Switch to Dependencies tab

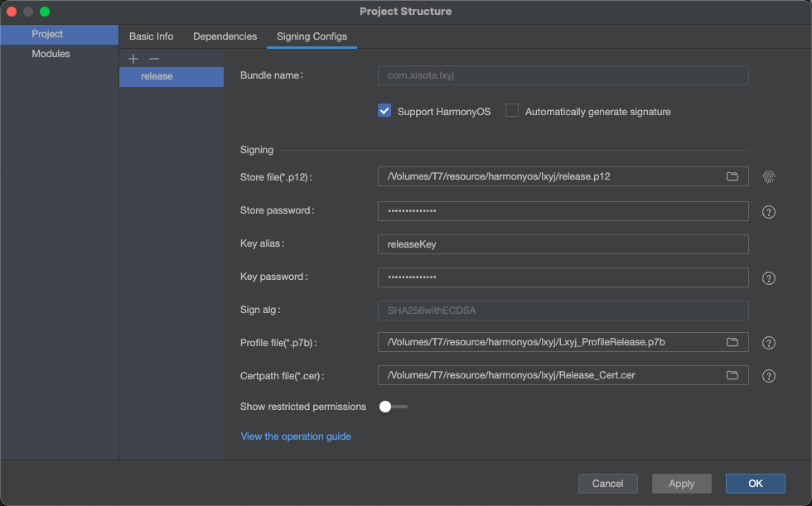(225, 36)
